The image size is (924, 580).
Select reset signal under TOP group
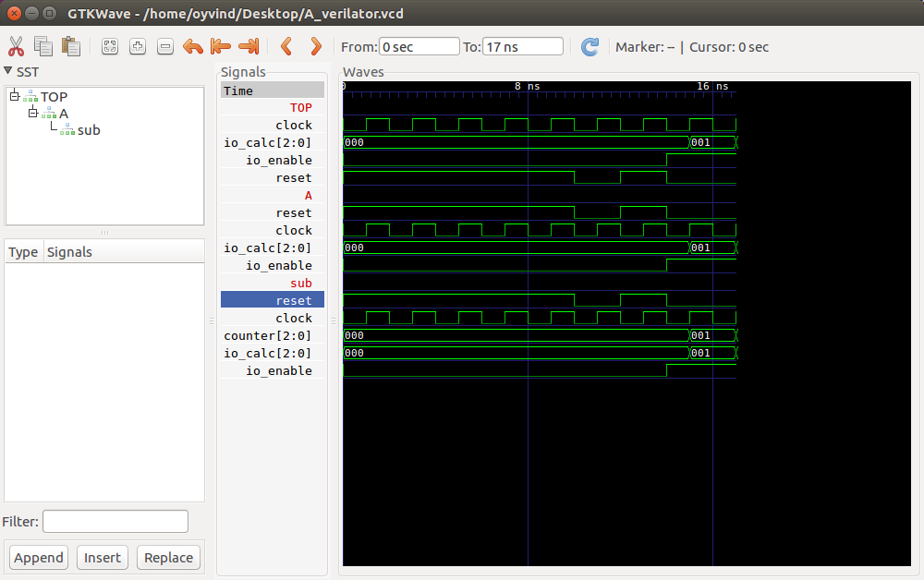[x=294, y=178]
